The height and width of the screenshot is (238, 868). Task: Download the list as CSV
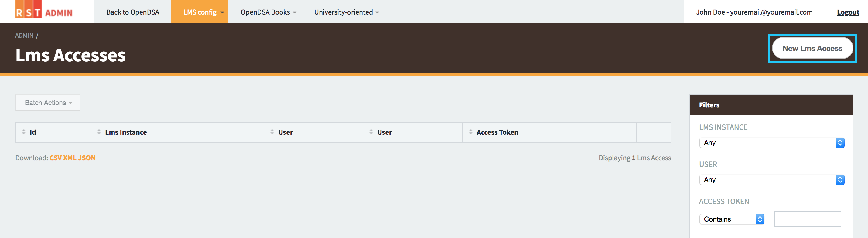coord(56,158)
